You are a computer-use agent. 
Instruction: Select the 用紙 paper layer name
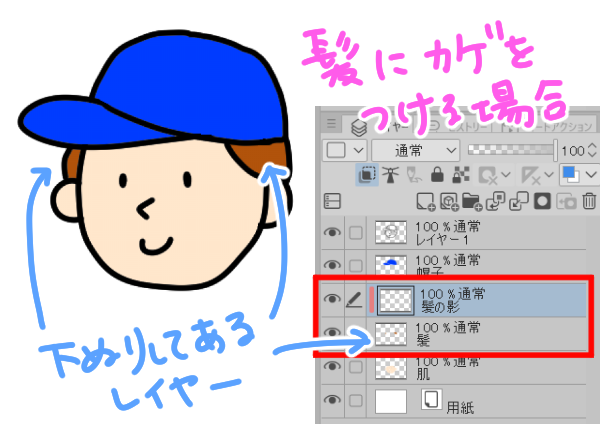[460, 408]
